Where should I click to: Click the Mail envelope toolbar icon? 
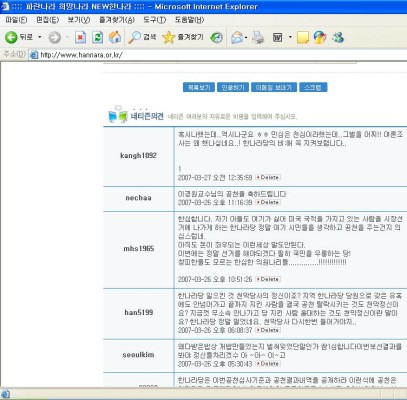click(x=237, y=37)
